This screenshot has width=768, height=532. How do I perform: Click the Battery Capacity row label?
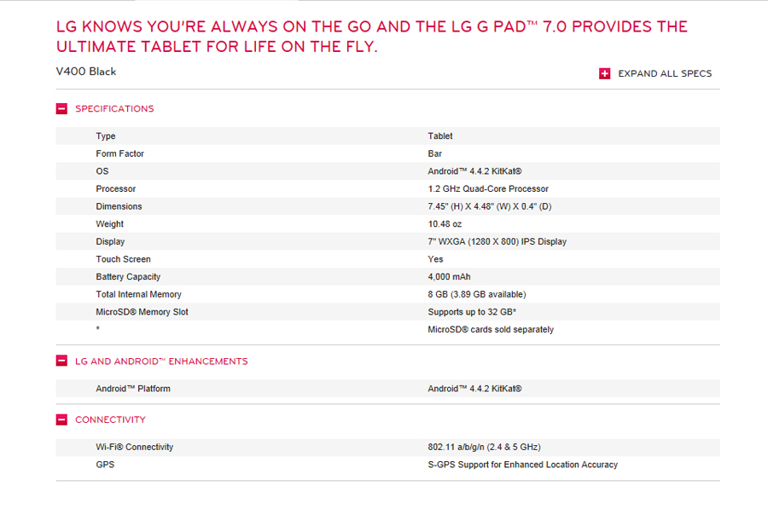click(x=128, y=277)
